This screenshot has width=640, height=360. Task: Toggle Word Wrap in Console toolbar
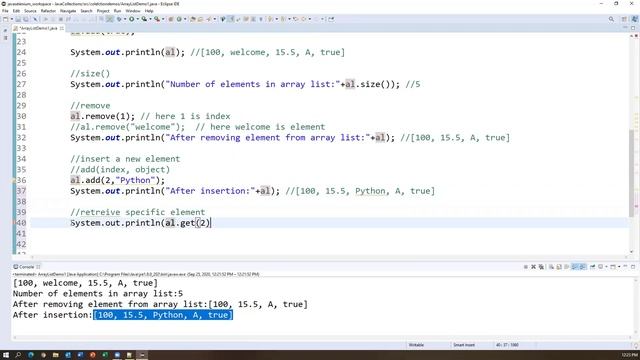pos(567,267)
